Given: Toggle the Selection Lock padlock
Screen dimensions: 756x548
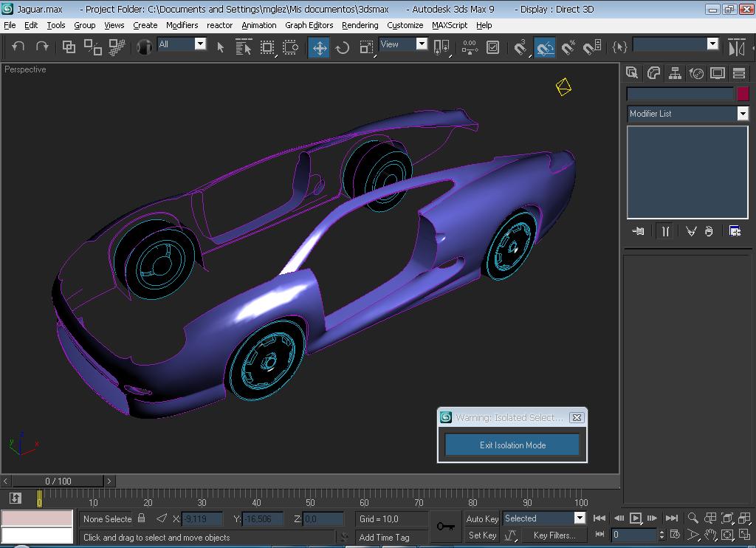Looking at the screenshot, I should [x=142, y=518].
